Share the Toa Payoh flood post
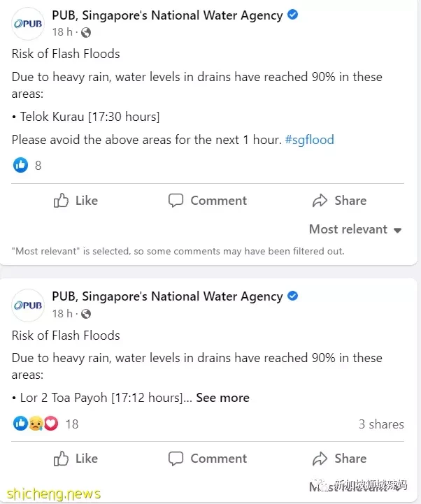 339,459
